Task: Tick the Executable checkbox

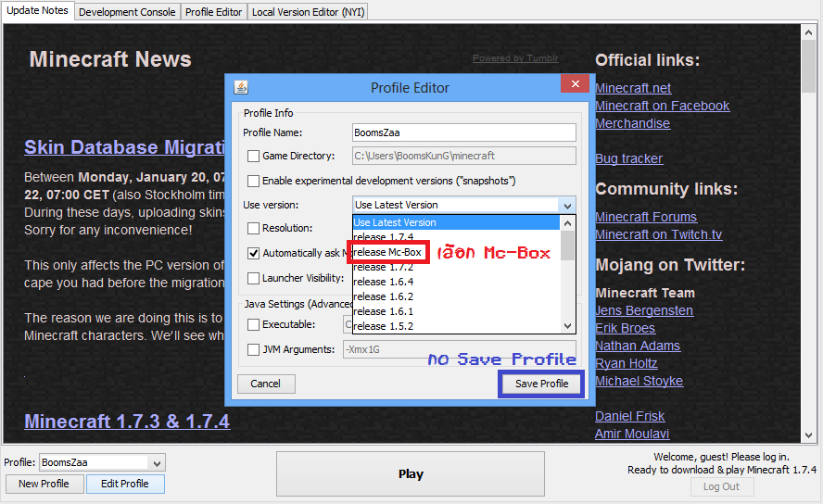Action: coord(254,324)
